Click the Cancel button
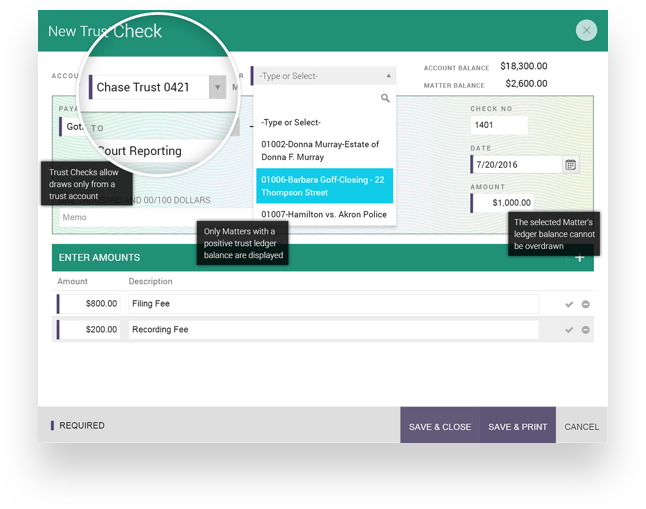 (581, 427)
